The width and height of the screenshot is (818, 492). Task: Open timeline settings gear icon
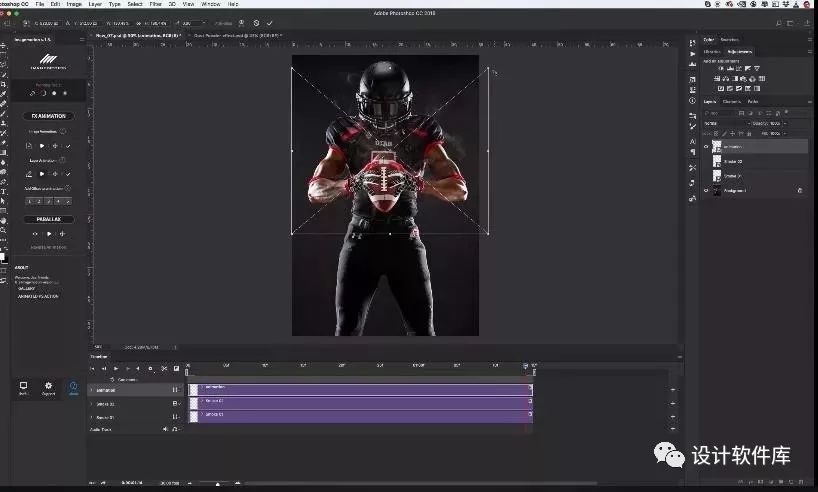click(x=150, y=368)
